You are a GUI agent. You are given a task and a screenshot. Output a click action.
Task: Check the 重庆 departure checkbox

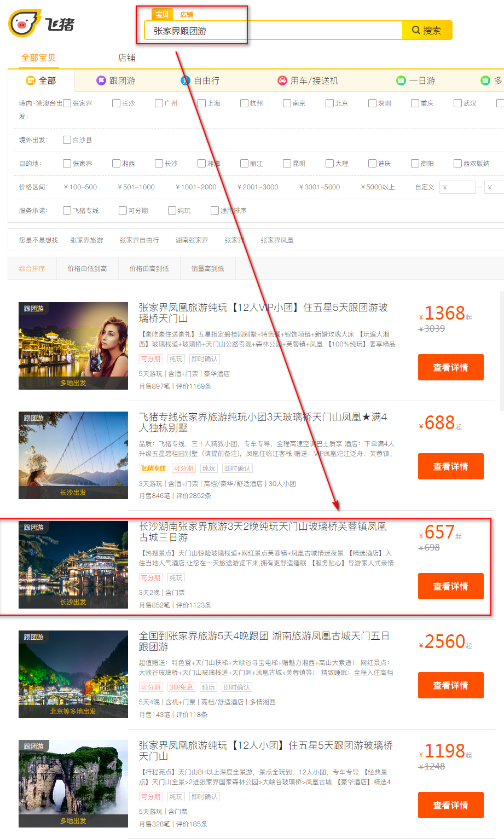point(415,103)
